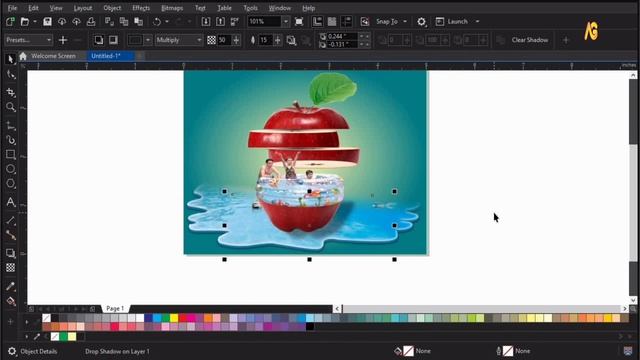Click the Import icon
This screenshot has width=640, height=360.
click(x=206, y=22)
